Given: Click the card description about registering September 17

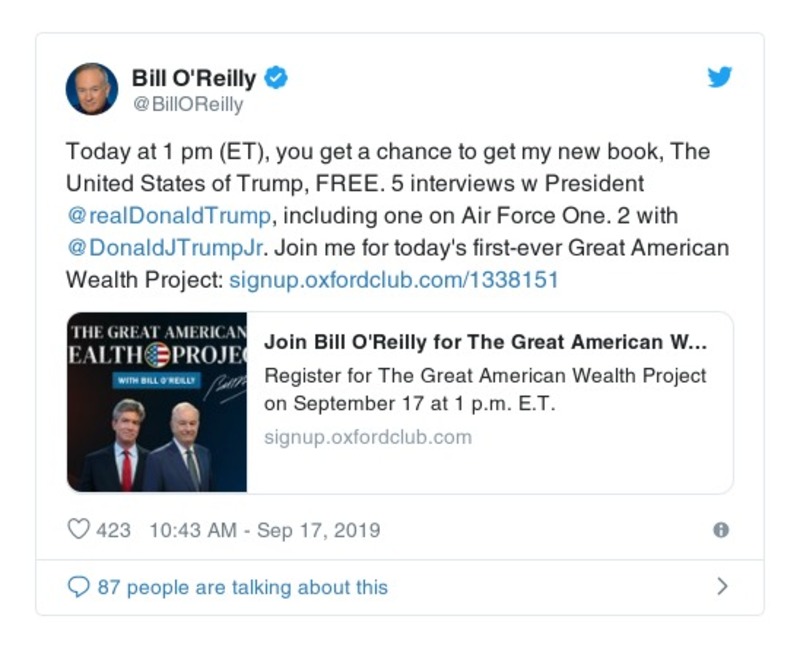Looking at the screenshot, I should point(485,389).
